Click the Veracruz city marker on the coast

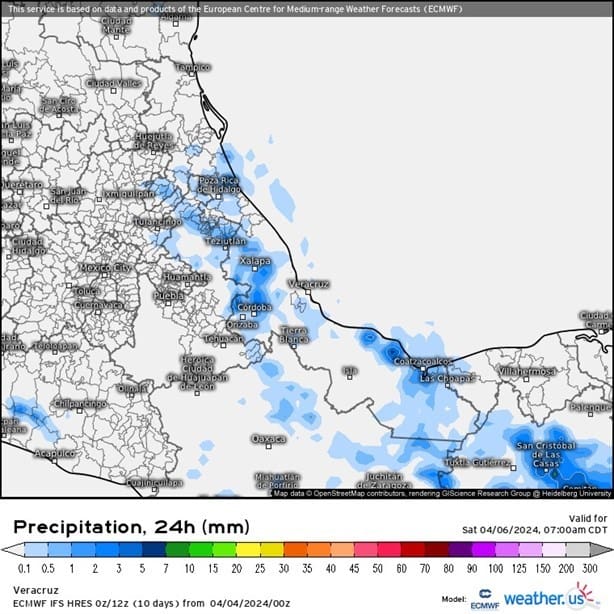pyautogui.click(x=308, y=292)
